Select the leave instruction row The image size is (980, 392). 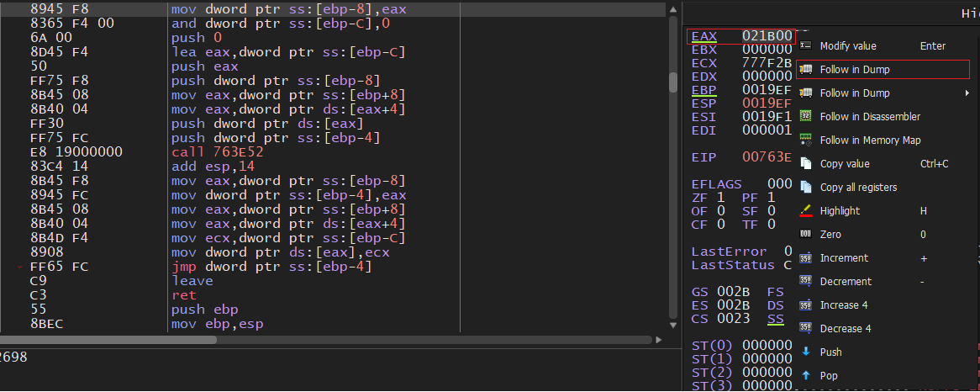pyautogui.click(x=192, y=281)
